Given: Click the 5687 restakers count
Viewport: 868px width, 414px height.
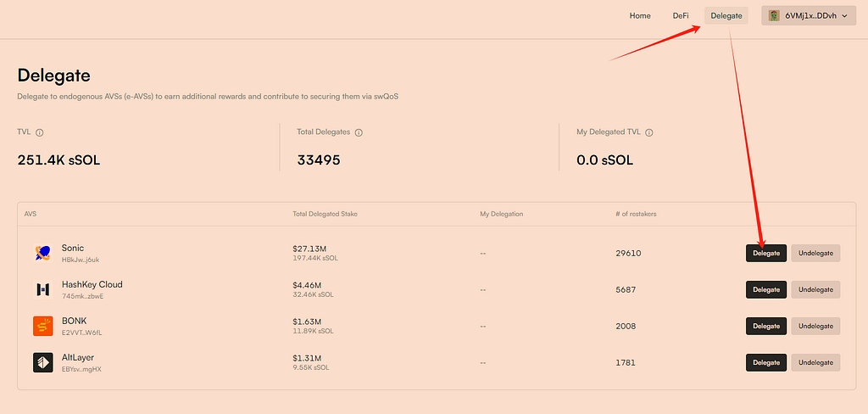Looking at the screenshot, I should (626, 289).
